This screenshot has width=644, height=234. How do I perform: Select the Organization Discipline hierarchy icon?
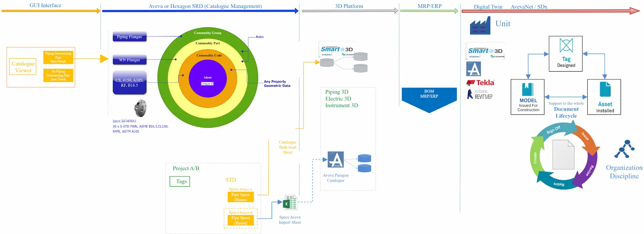tap(624, 149)
